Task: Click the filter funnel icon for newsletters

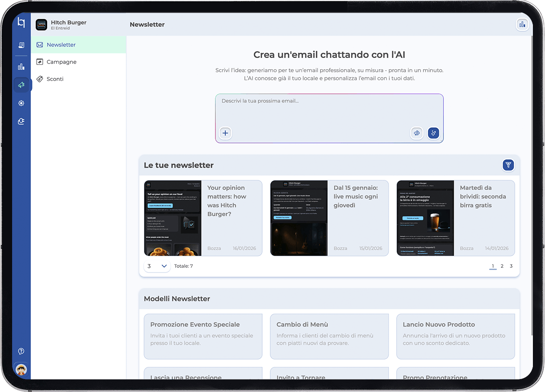Action: [x=508, y=165]
